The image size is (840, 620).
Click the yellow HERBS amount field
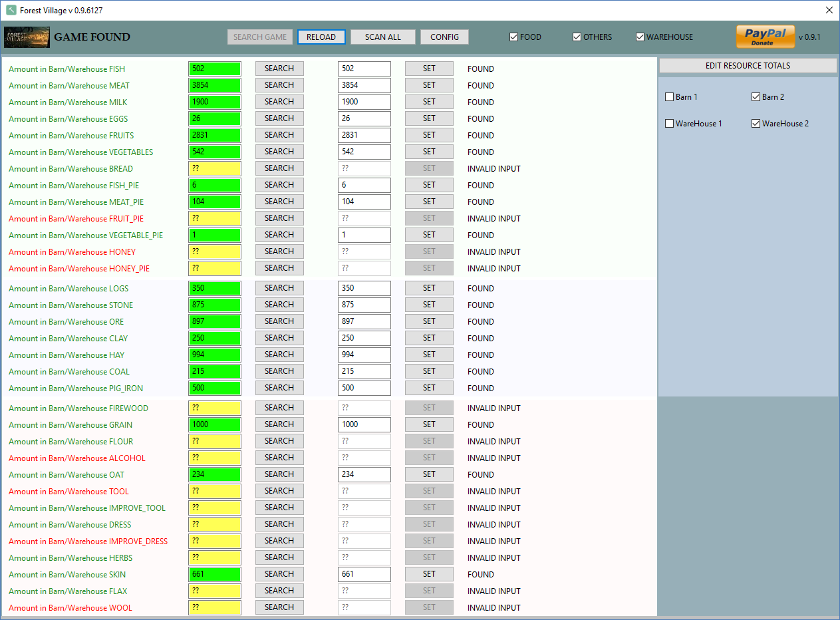pos(215,557)
